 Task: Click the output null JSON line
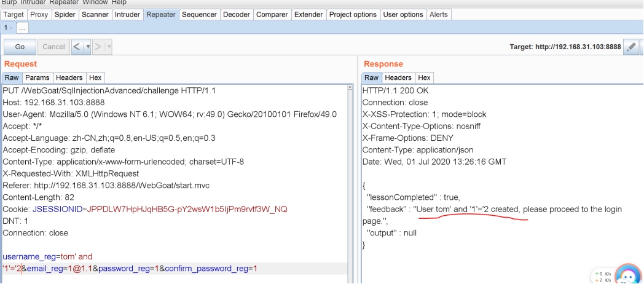tap(391, 233)
